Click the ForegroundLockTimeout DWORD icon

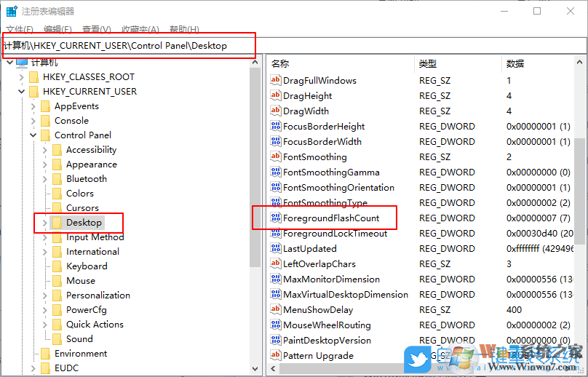tap(276, 234)
